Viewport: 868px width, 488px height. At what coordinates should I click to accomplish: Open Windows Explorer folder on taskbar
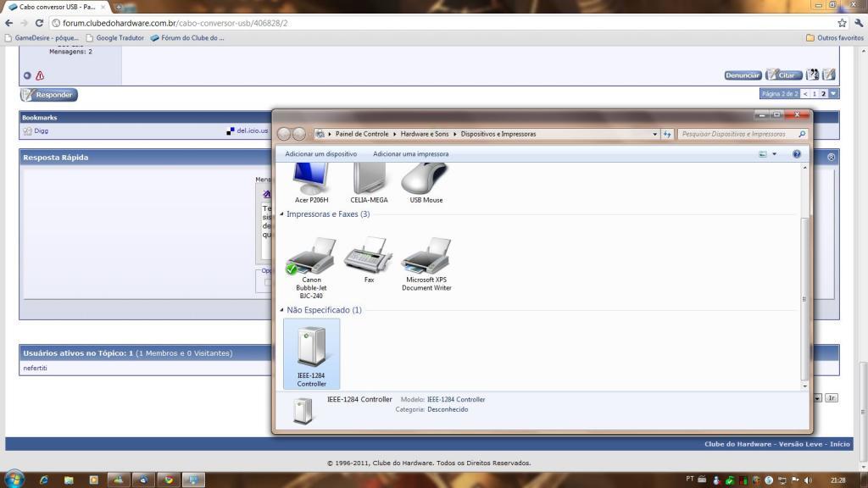(69, 480)
